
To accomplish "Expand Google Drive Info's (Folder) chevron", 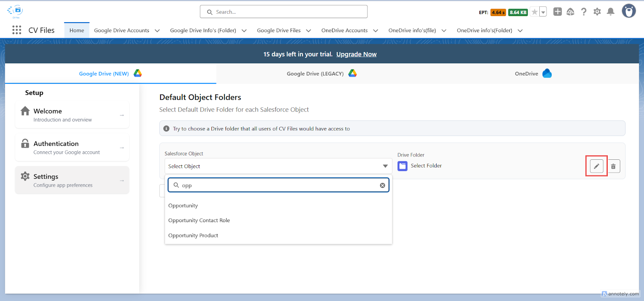I will click(244, 31).
